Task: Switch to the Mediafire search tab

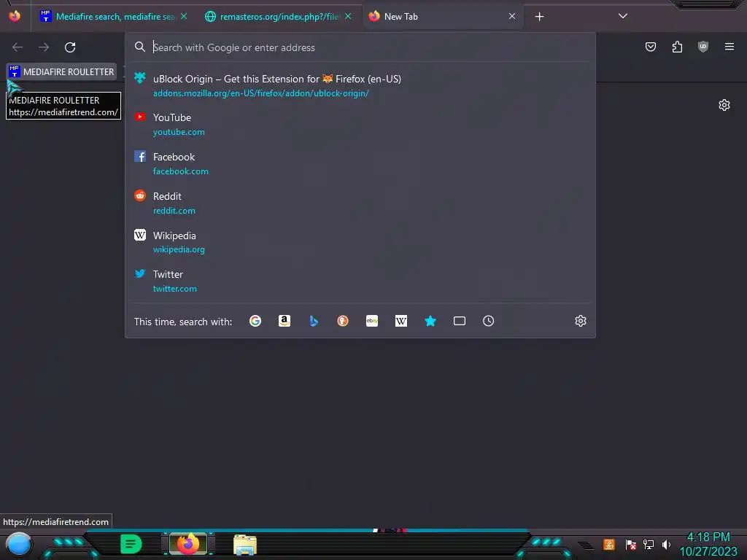Action: (115, 17)
